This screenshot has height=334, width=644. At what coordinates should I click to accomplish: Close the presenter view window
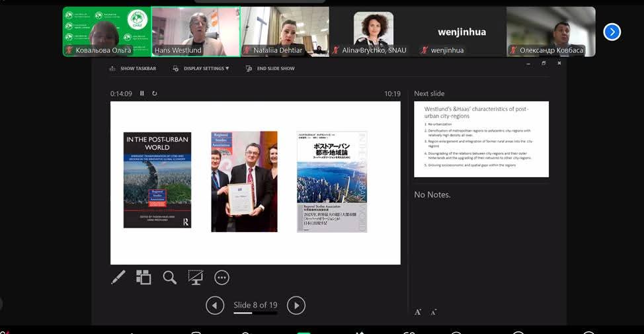click(559, 63)
